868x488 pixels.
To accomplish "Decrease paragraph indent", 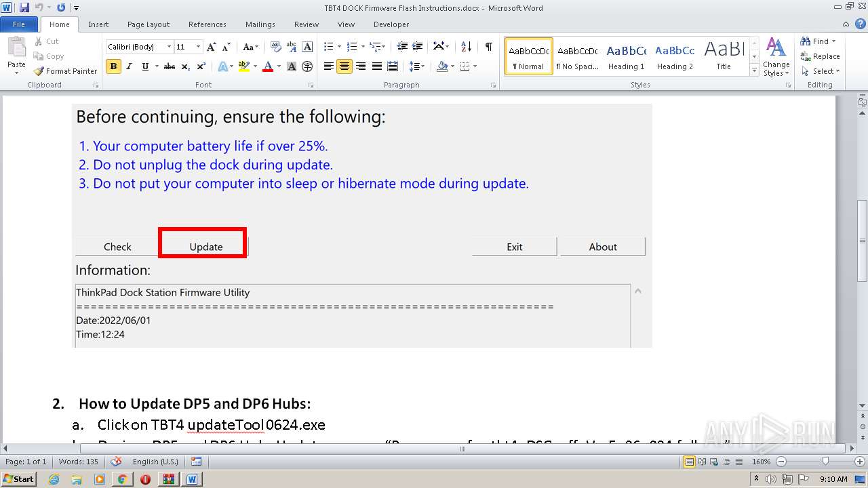I will point(402,47).
